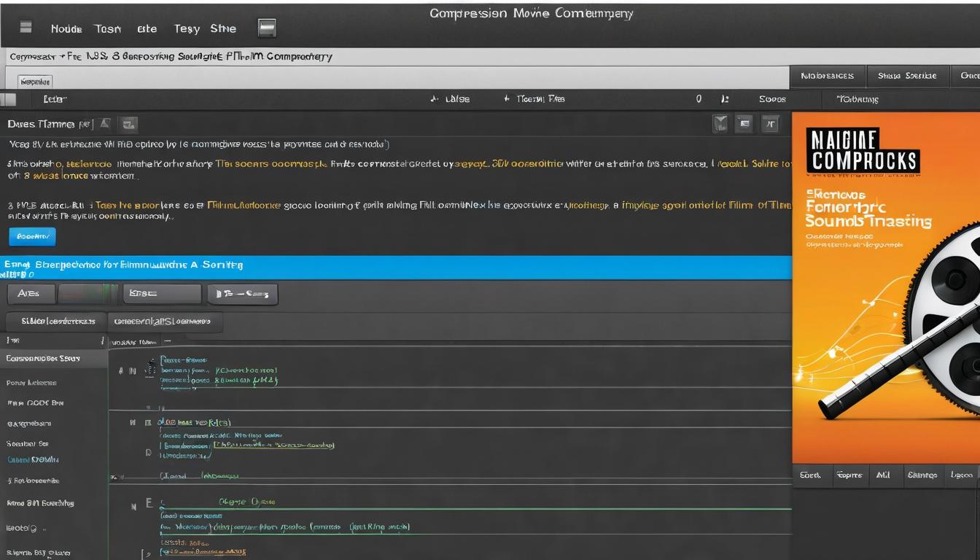Select the Silden coerferers tab
The width and height of the screenshot is (980, 560).
58,321
